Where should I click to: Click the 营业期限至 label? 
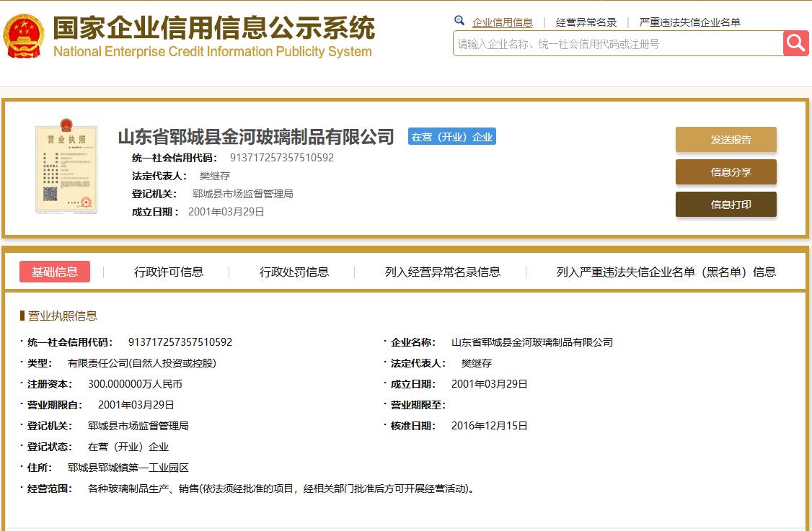tap(418, 405)
